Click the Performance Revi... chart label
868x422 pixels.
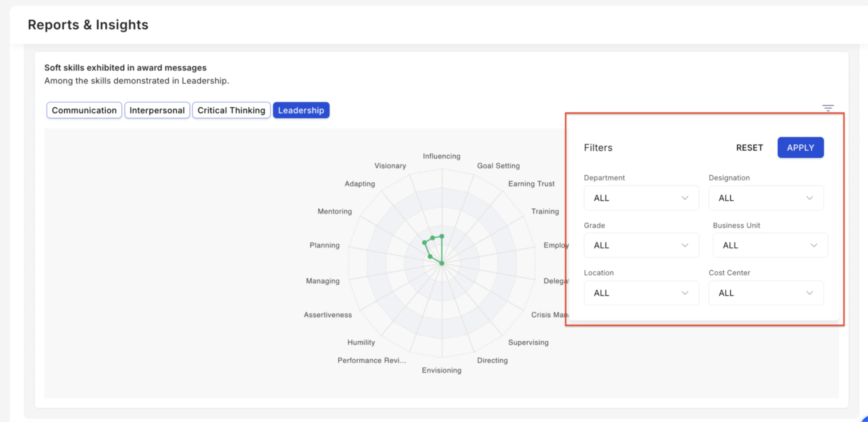point(372,360)
